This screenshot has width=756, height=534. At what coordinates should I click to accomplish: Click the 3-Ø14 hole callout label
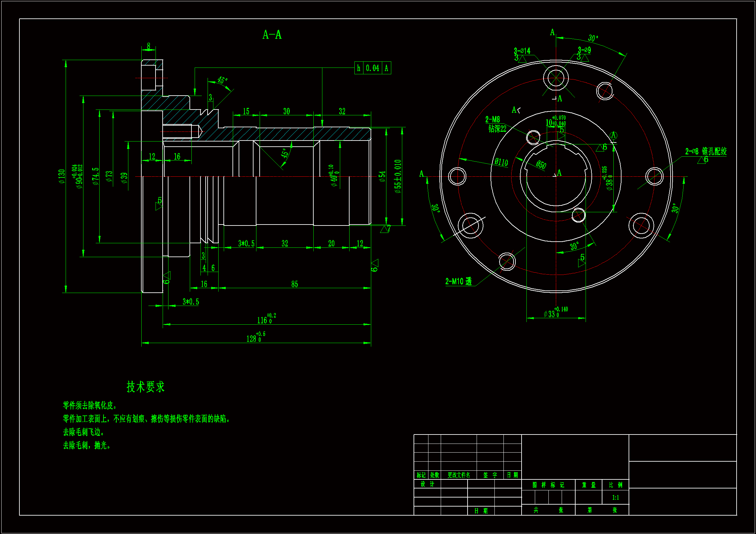point(522,51)
